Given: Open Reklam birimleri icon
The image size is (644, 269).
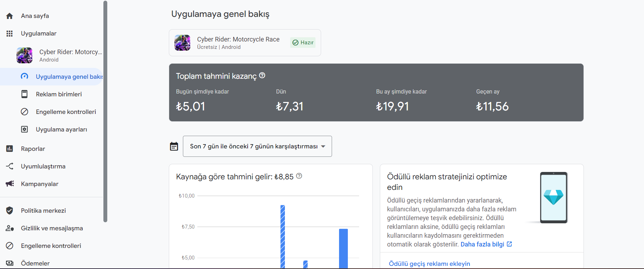Looking at the screenshot, I should click(24, 94).
